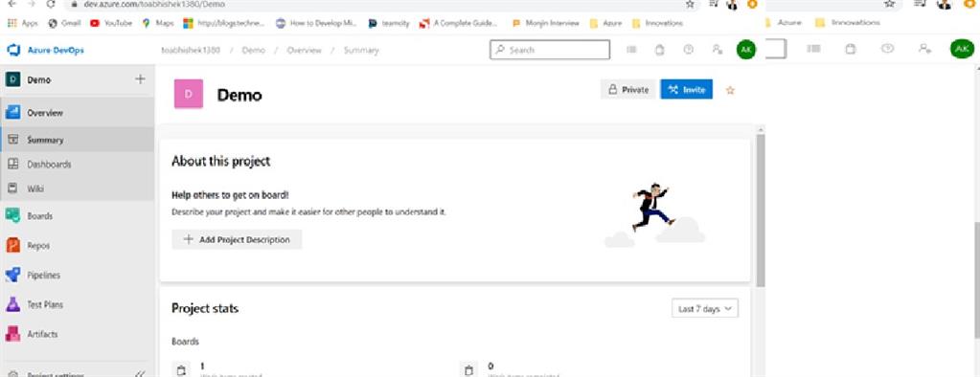
Task: Favorite the Demo project with star icon
Action: (x=730, y=90)
